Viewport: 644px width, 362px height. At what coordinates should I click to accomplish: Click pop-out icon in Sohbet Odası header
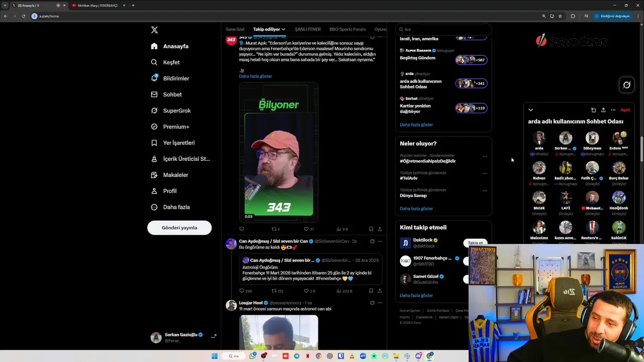point(593,110)
